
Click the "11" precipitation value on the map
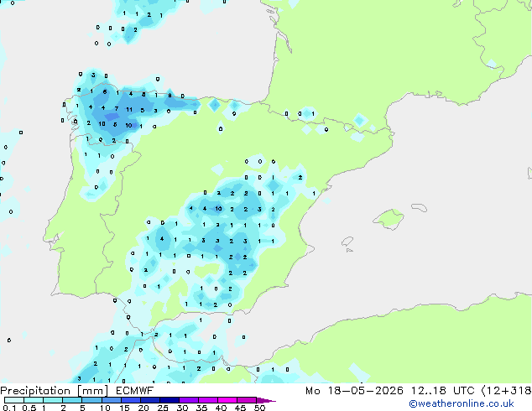coord(129,110)
